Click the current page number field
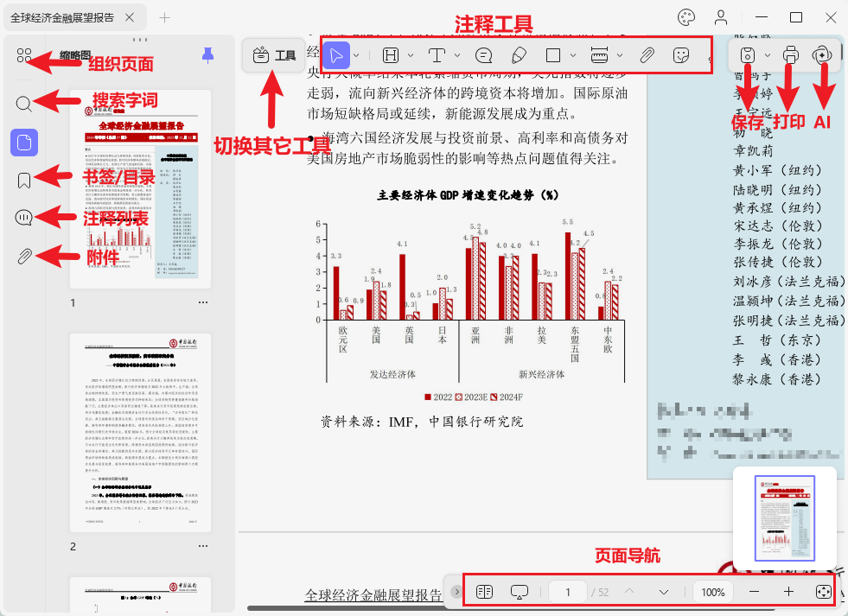The height and width of the screenshot is (616, 848). tap(568, 592)
